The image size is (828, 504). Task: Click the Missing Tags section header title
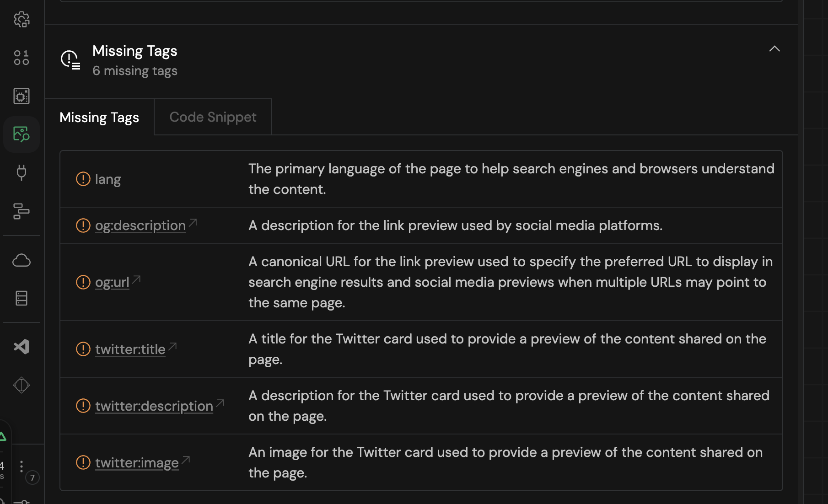click(x=134, y=51)
